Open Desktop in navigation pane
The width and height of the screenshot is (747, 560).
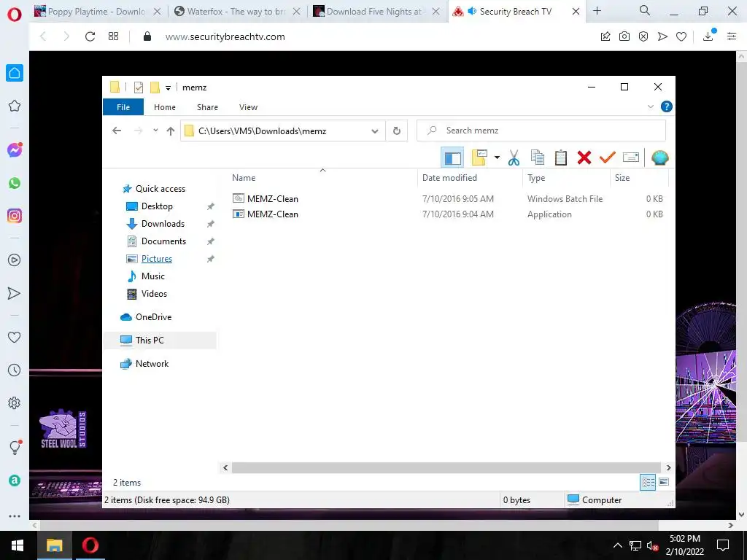tap(157, 206)
